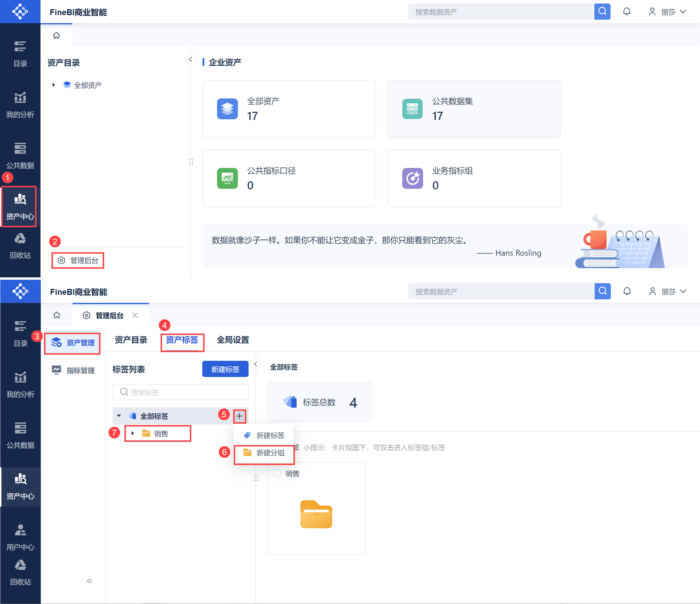Click the blue search button in lower screenshot
Viewport: 700px width, 604px height.
[602, 291]
